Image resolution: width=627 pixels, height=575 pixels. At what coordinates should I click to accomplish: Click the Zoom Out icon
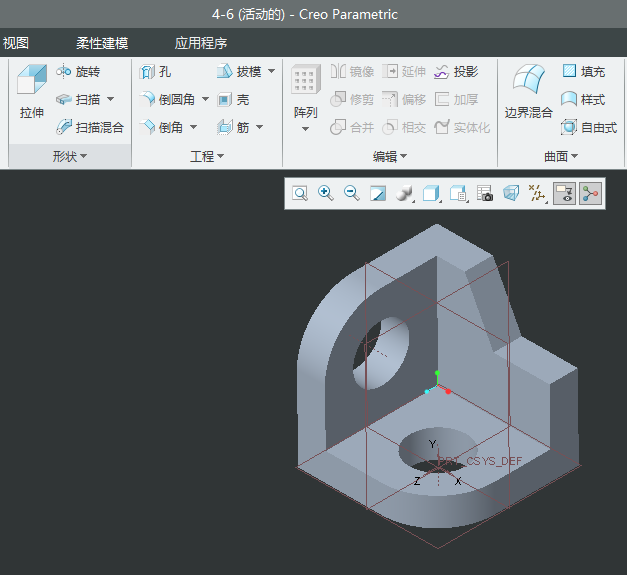(352, 194)
